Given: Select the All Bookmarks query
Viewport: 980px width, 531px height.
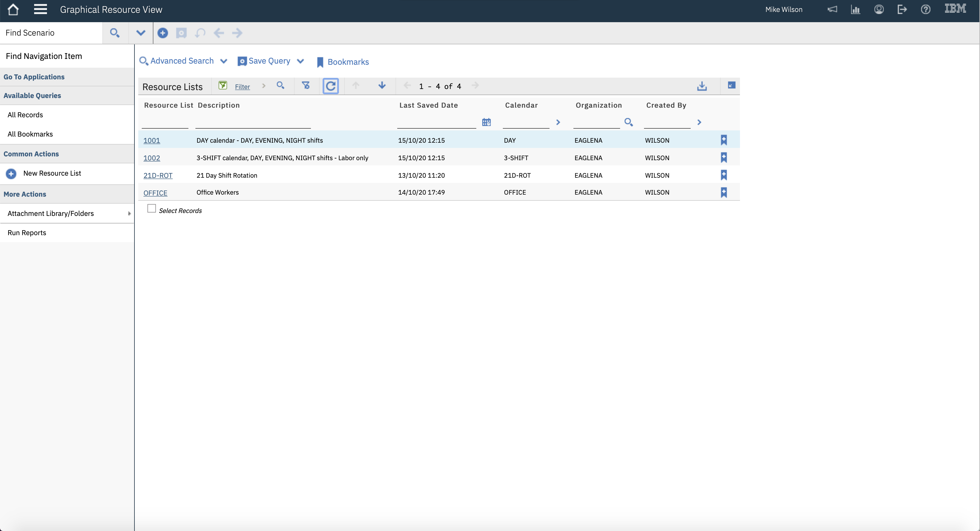Looking at the screenshot, I should (30, 134).
